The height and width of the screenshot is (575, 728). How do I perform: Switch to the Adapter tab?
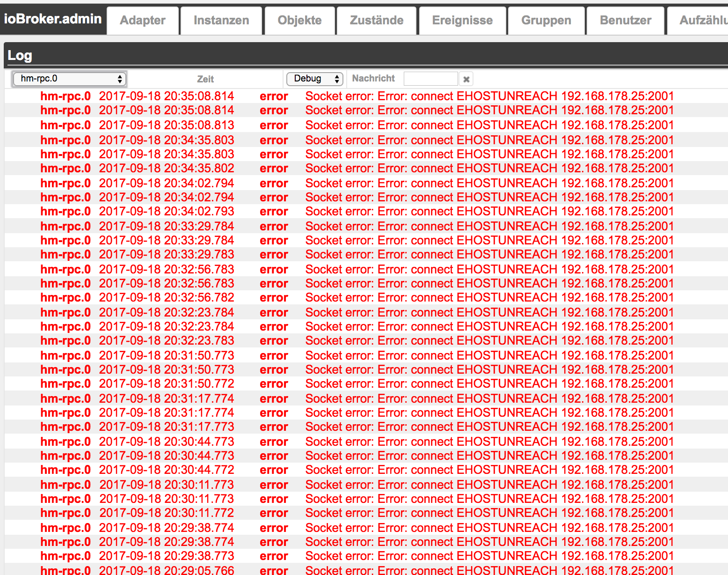pyautogui.click(x=143, y=21)
